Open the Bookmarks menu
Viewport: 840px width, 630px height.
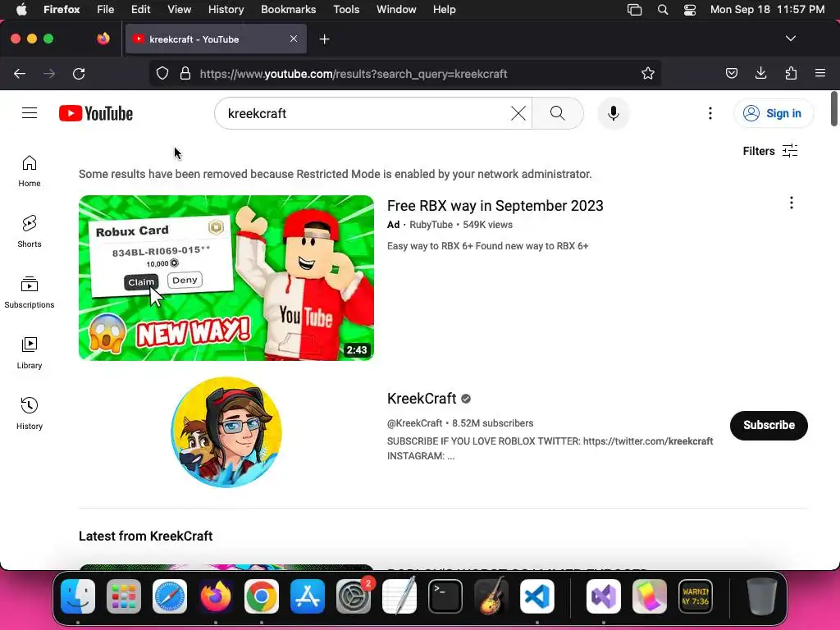tap(288, 10)
